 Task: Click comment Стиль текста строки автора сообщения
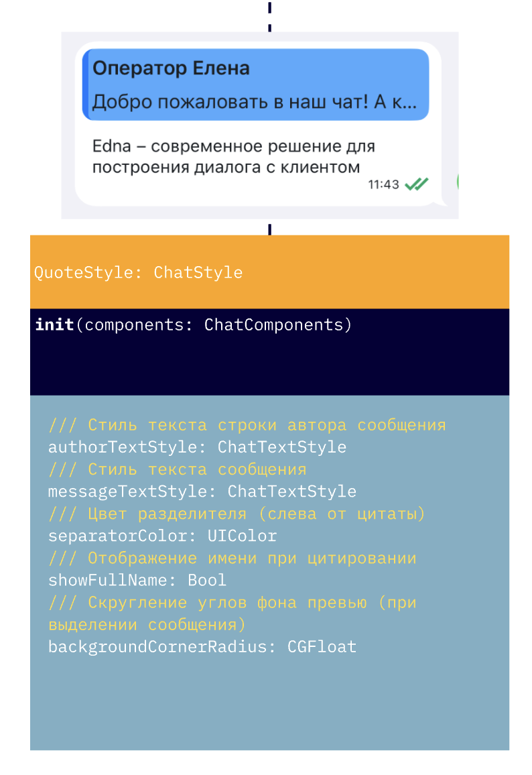click(x=247, y=425)
